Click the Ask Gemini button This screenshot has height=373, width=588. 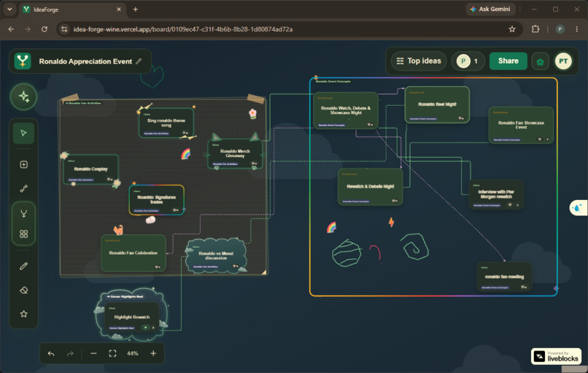[490, 9]
